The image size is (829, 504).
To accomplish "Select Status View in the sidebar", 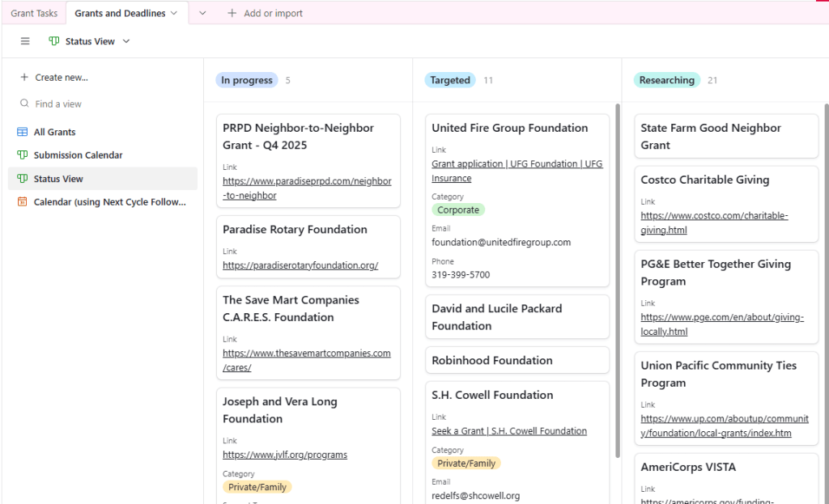I will [x=58, y=179].
